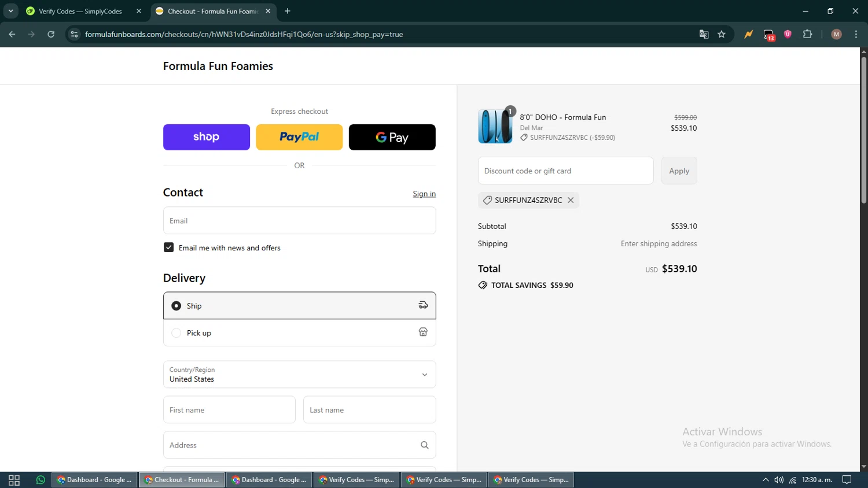868x488 pixels.
Task: Bookmark this page with the star icon
Action: click(722, 34)
